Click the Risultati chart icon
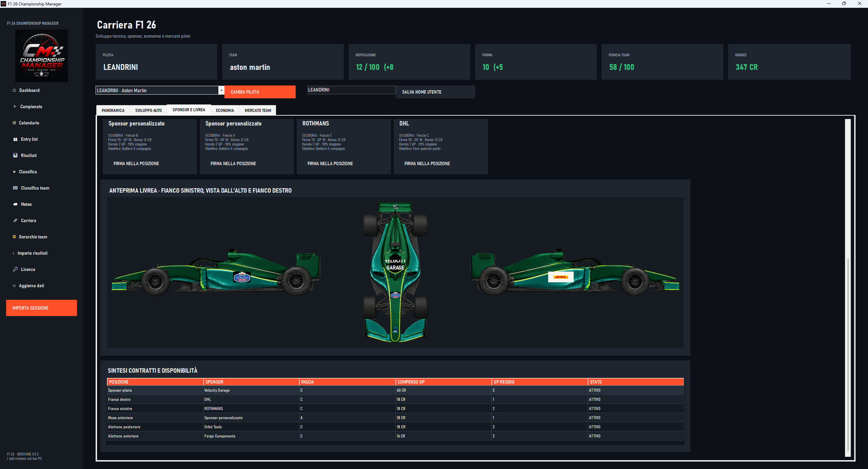The height and width of the screenshot is (469, 868). pos(15,155)
